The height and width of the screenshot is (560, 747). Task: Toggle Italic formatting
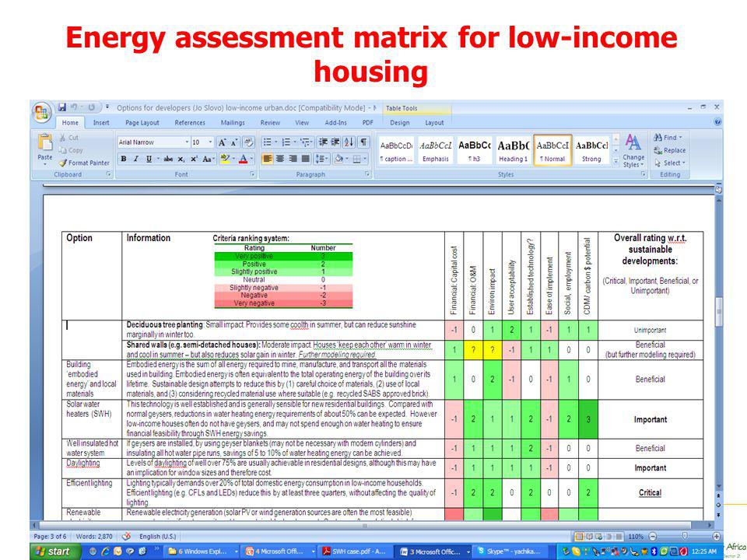pyautogui.click(x=136, y=159)
